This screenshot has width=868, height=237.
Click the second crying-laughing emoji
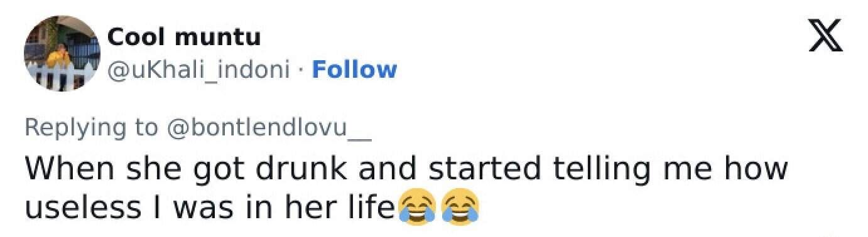[x=460, y=208]
